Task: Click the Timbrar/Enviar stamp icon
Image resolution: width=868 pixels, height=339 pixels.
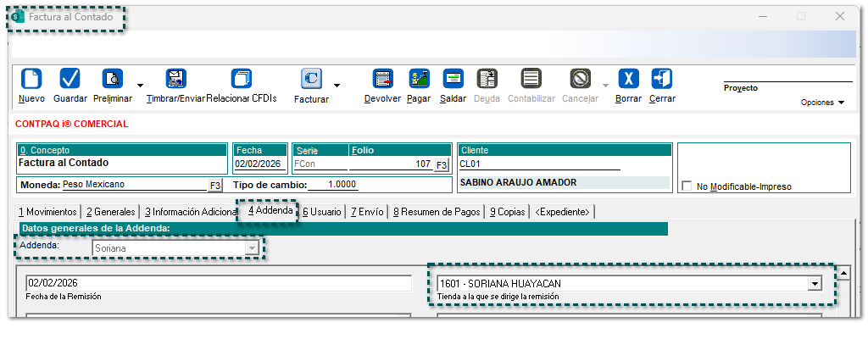Action: click(176, 79)
